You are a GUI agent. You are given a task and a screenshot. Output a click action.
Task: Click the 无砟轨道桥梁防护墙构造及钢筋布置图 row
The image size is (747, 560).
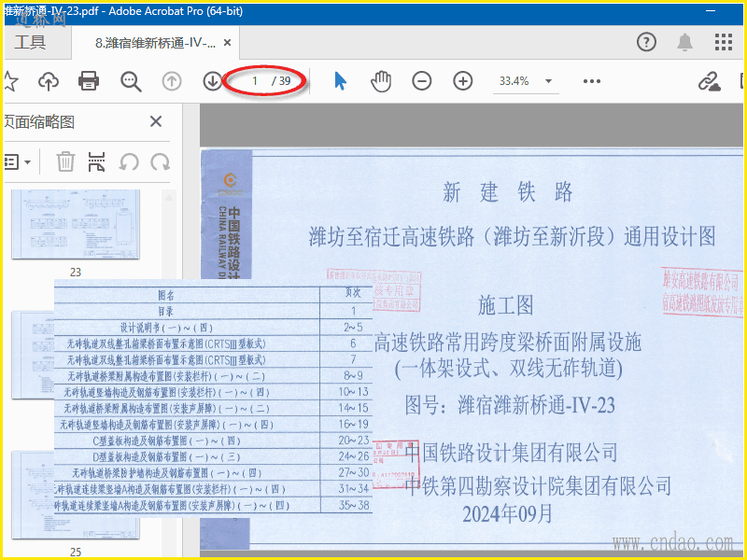[x=213, y=473]
